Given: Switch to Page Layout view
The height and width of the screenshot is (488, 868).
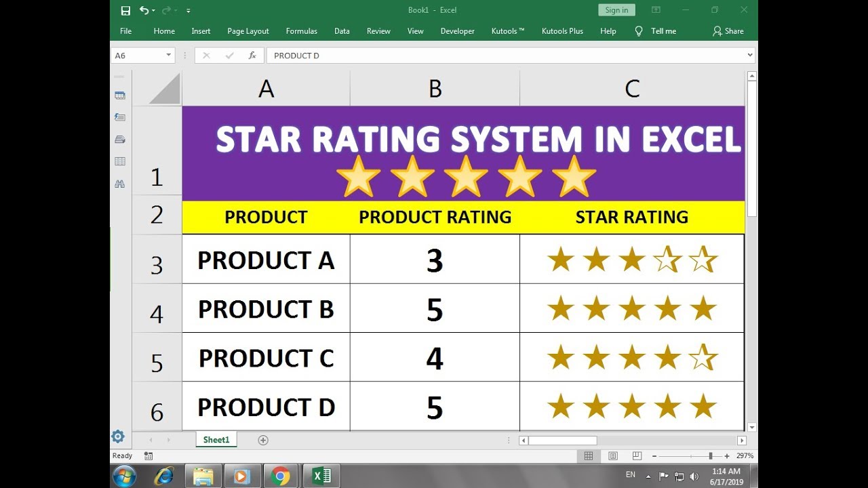Looking at the screenshot, I should 613,456.
